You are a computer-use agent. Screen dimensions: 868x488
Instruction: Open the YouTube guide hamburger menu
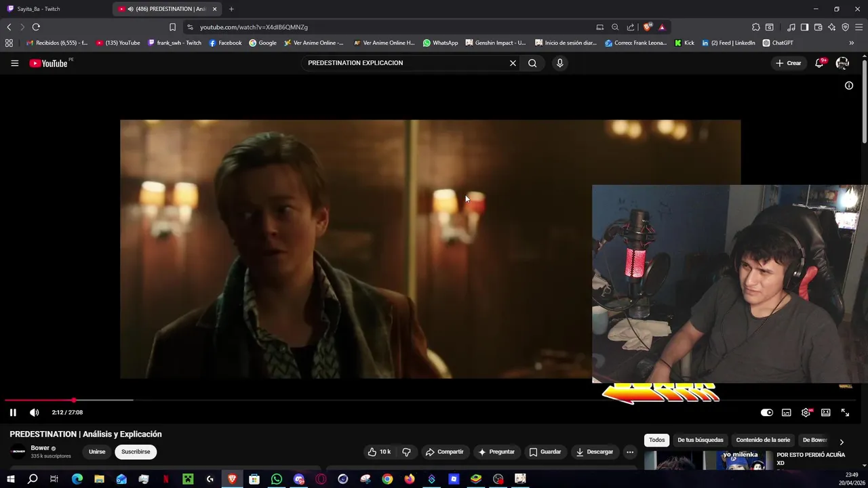pos(14,63)
